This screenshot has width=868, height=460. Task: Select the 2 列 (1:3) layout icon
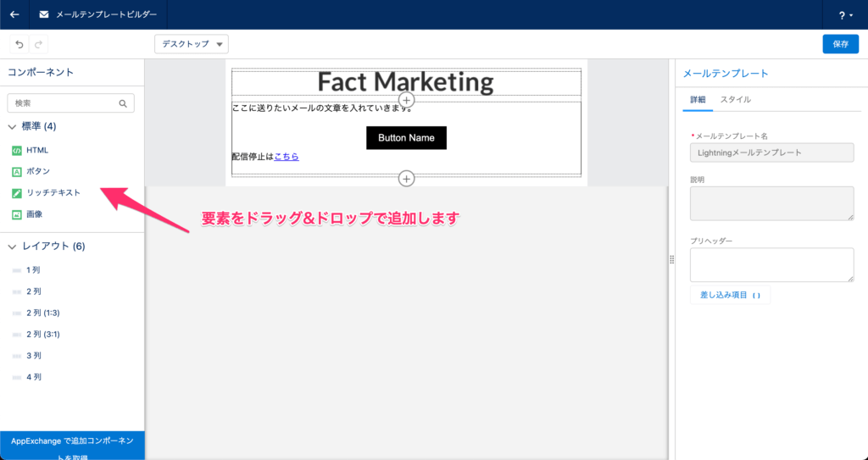[17, 313]
